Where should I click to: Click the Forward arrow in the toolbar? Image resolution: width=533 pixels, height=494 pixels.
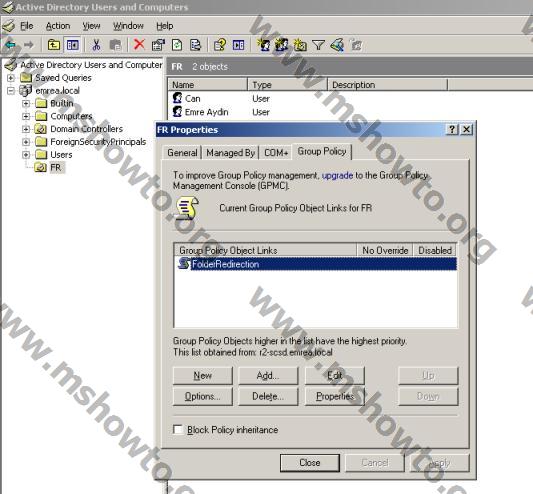(29, 45)
